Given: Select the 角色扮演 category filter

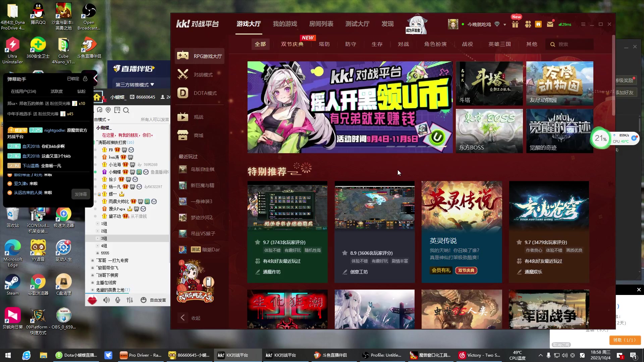Looking at the screenshot, I should coord(435,44).
